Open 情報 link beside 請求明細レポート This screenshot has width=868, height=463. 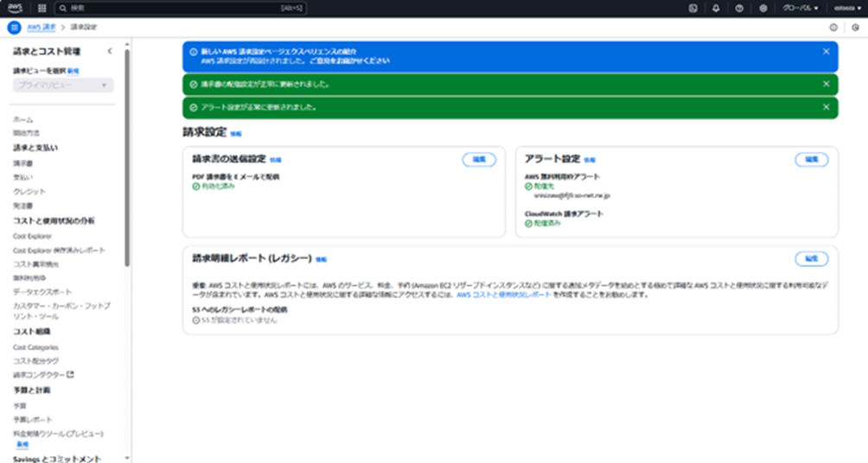tap(321, 259)
